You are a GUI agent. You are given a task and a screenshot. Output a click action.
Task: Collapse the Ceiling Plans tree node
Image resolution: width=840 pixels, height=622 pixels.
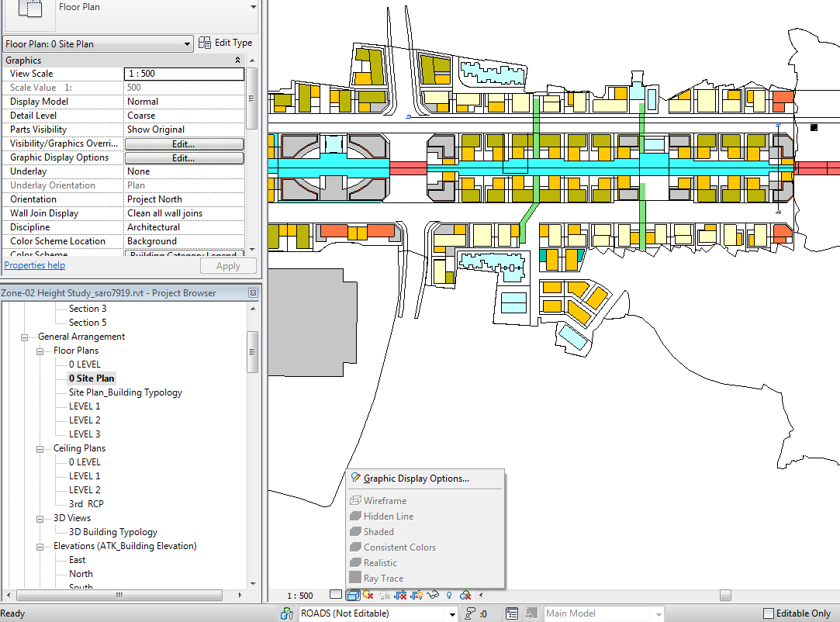(40, 449)
